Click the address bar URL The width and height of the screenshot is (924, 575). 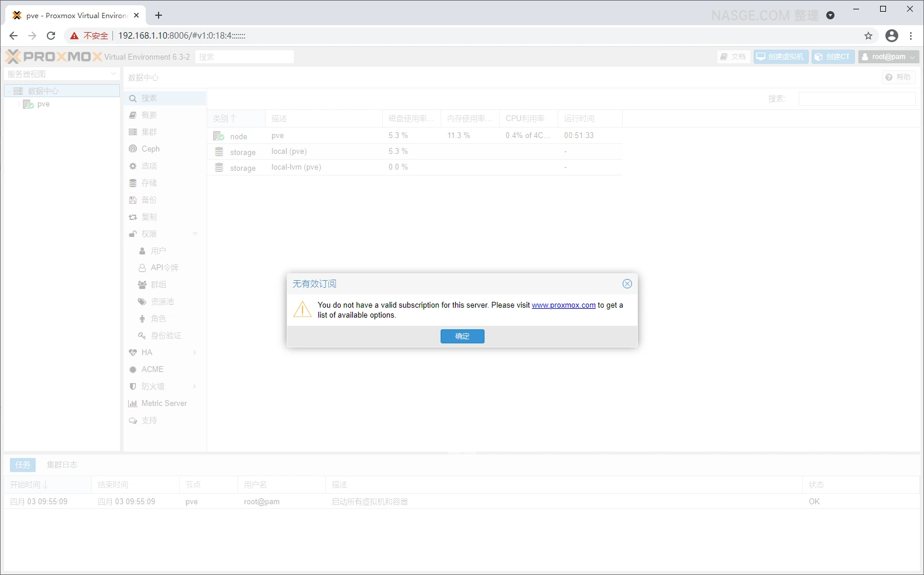tap(182, 36)
